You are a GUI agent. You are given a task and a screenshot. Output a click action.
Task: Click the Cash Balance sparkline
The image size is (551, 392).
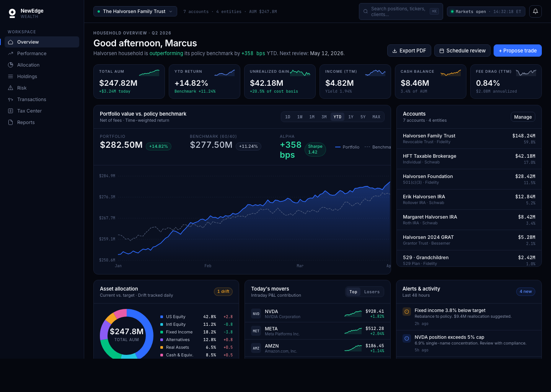pos(451,73)
